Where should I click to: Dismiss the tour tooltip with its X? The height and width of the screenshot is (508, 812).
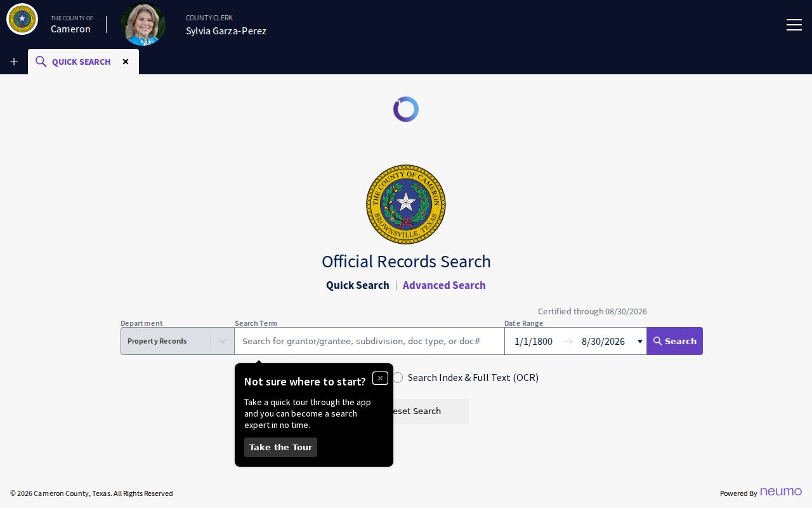(x=380, y=378)
